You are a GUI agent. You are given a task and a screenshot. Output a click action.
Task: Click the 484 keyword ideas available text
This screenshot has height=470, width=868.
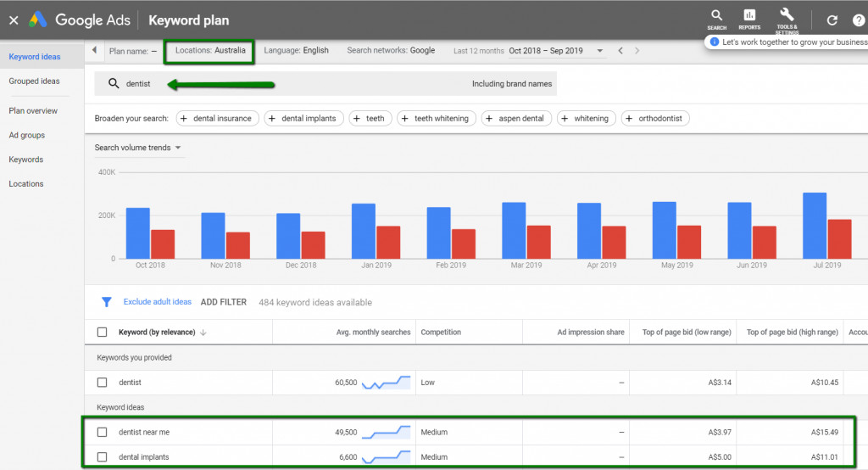point(315,303)
